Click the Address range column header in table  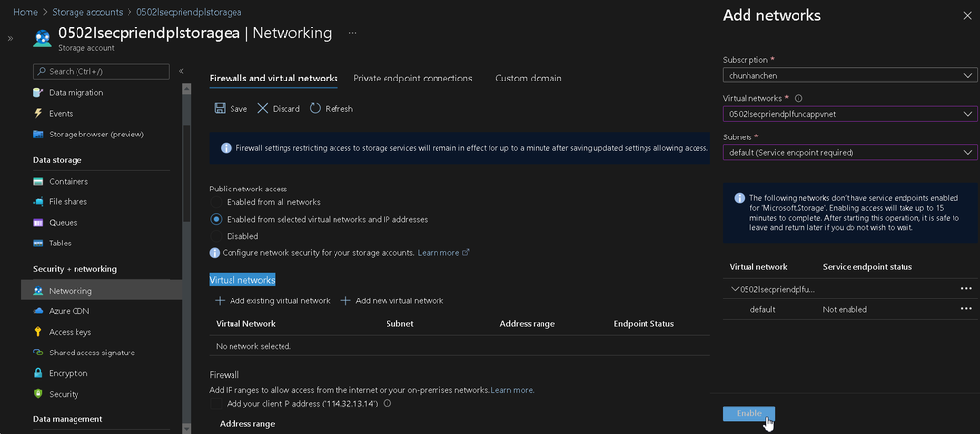coord(528,324)
